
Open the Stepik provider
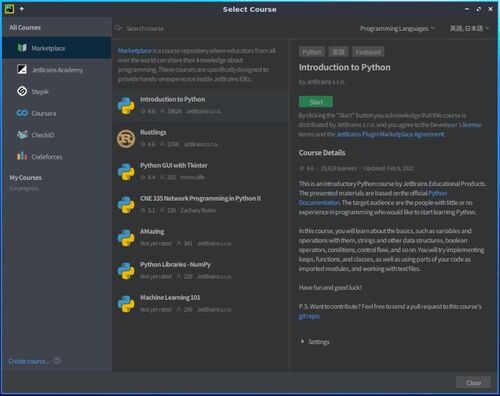(57, 91)
